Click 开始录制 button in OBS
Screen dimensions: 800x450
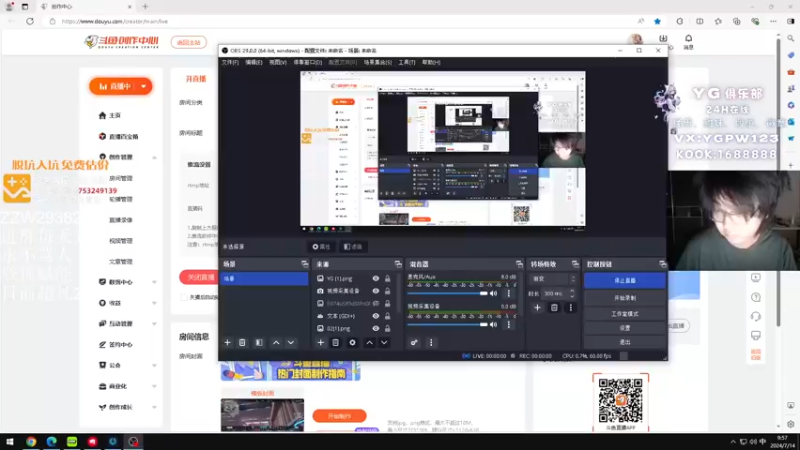(x=625, y=298)
